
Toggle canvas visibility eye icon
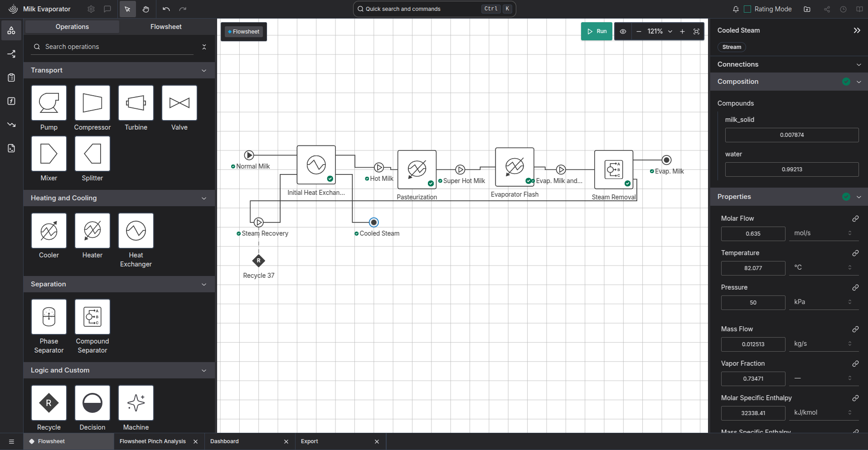tap(623, 31)
